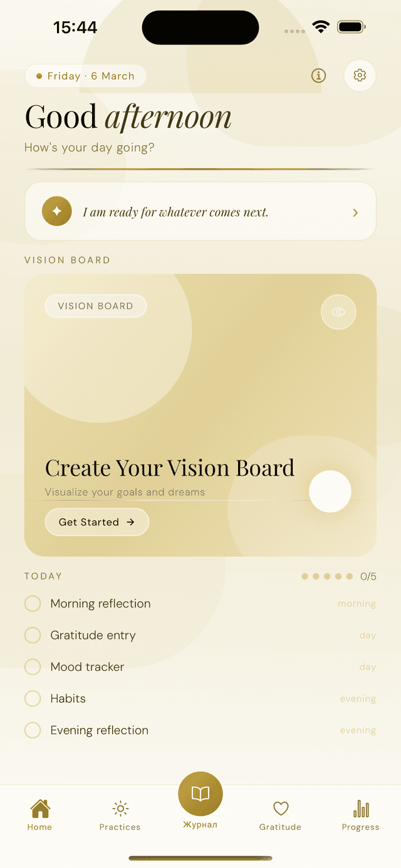Select the Home house icon

39,808
